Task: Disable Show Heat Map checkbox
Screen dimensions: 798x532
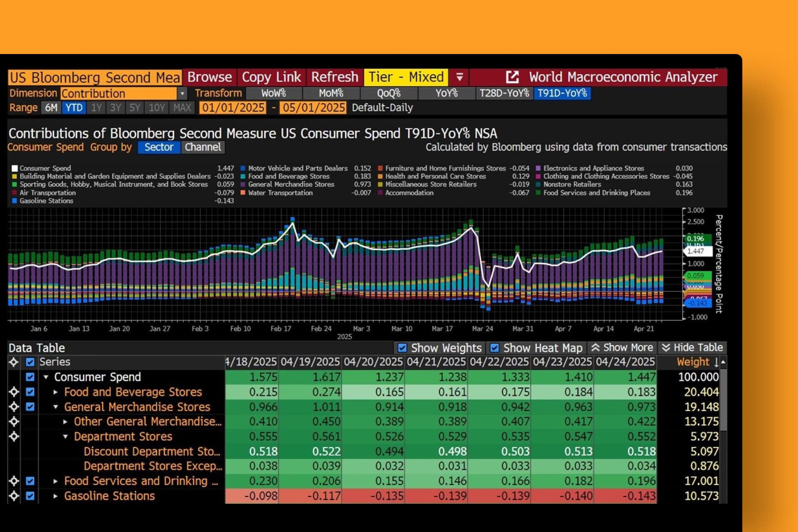Action: click(495, 348)
